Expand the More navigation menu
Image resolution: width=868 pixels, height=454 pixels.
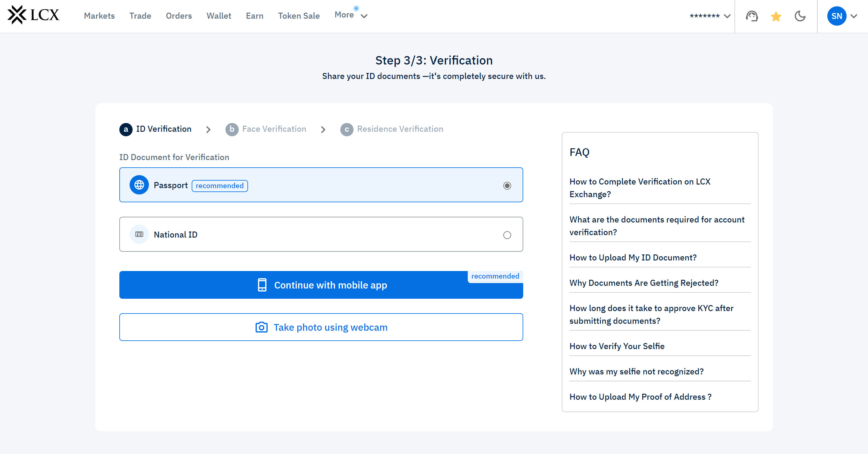[351, 15]
